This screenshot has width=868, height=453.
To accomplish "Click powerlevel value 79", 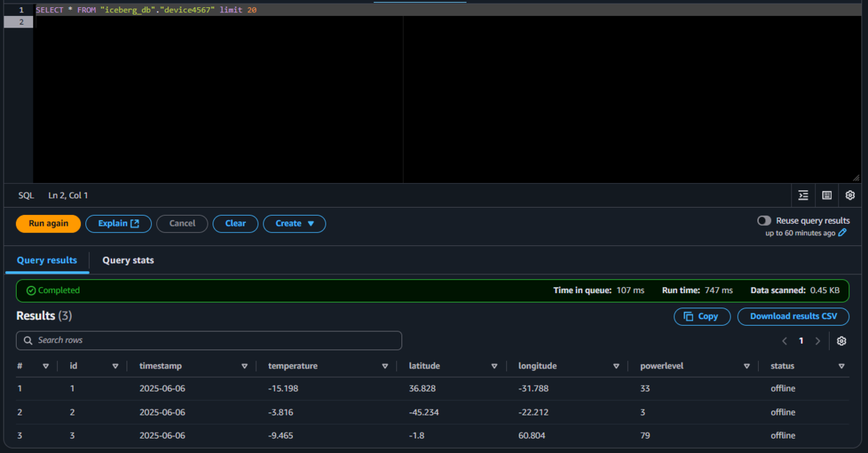I will (x=645, y=436).
